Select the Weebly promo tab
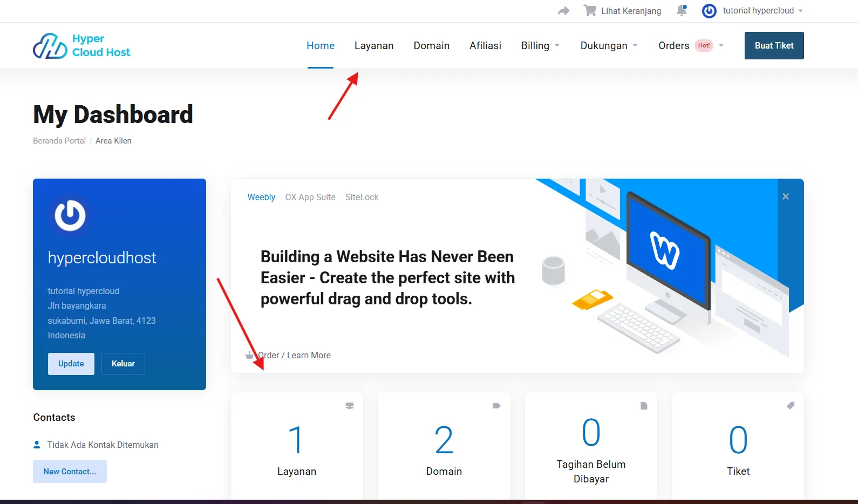 point(261,197)
